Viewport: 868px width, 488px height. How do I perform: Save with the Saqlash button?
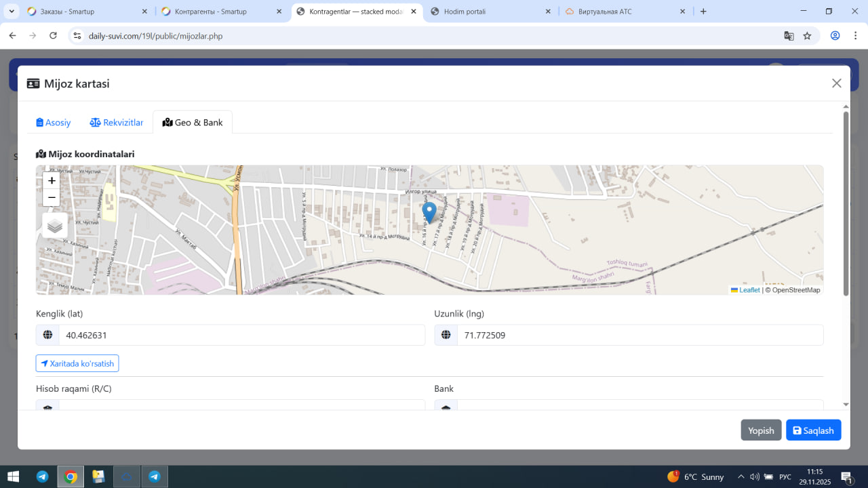(813, 430)
